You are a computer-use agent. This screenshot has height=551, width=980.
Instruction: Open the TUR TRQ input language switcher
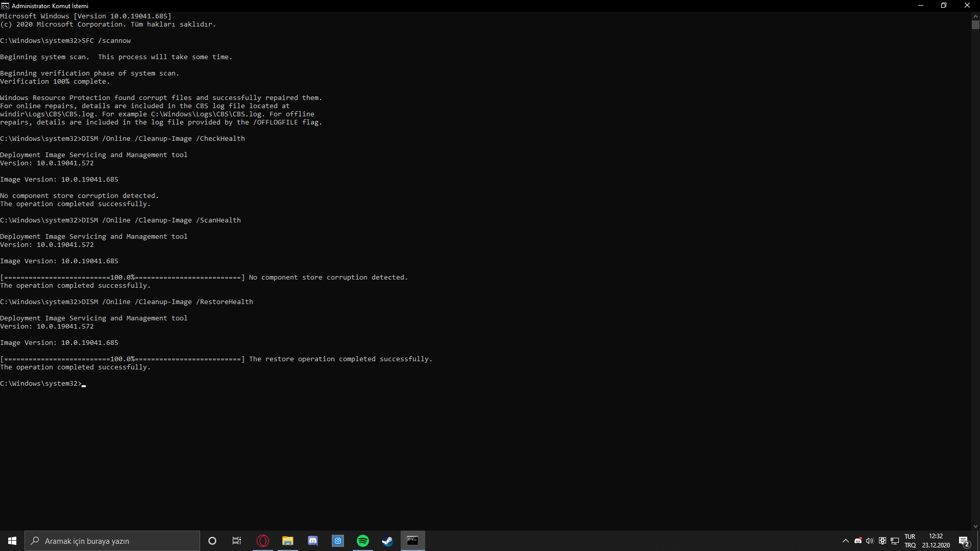tap(910, 541)
